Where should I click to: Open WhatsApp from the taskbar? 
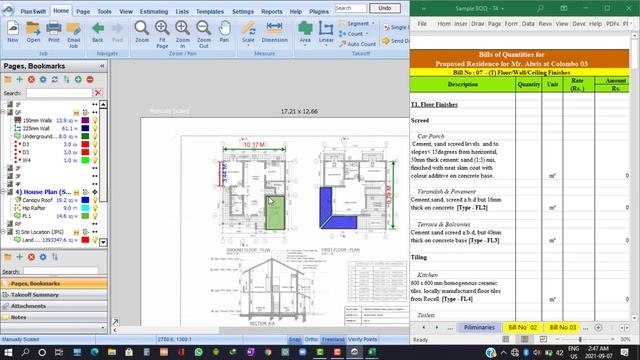198,352
